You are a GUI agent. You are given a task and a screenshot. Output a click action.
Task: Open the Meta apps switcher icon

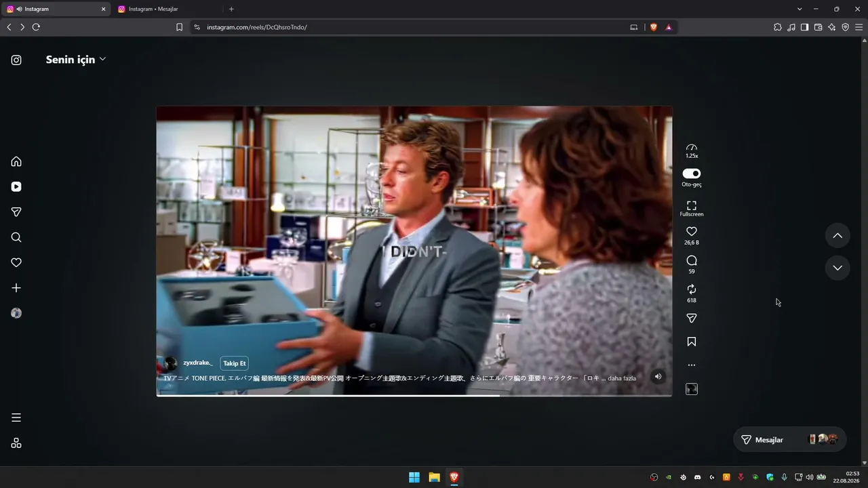tap(16, 443)
